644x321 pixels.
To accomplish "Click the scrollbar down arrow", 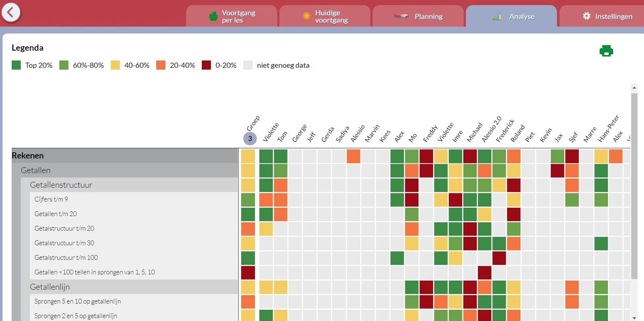I will 634,318.
